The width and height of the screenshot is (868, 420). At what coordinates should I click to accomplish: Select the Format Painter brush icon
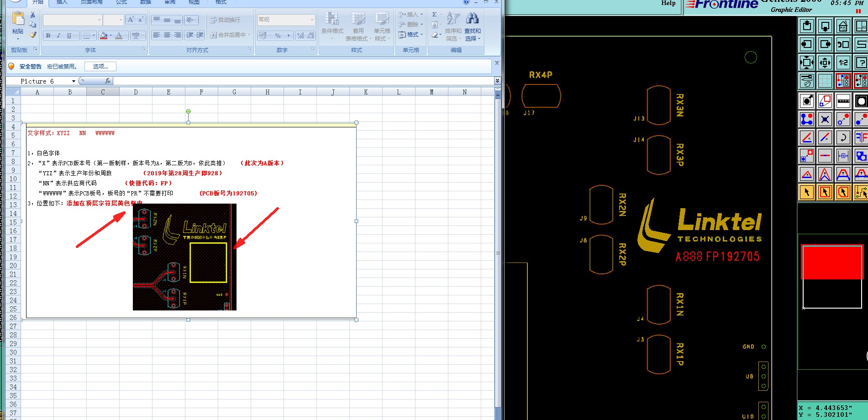click(33, 35)
